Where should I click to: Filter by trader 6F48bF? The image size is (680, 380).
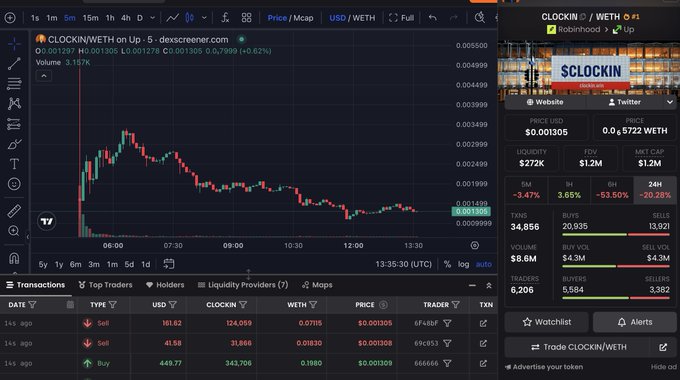[447, 323]
